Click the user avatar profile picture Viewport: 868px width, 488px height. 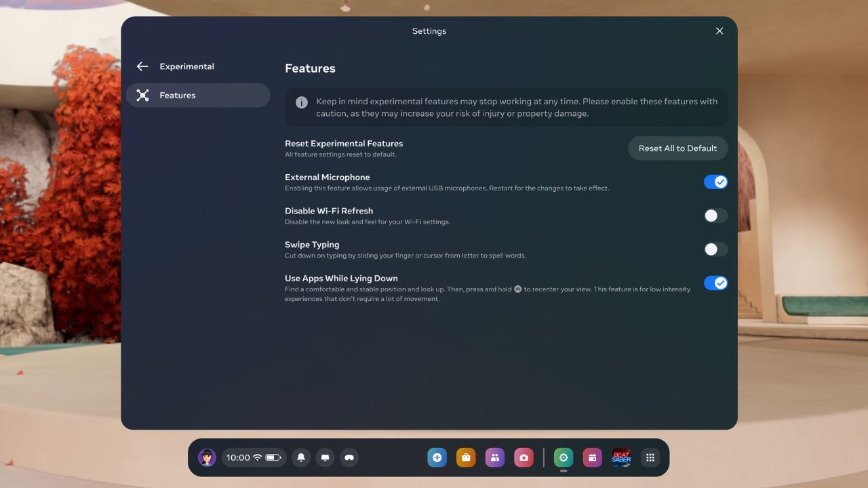tap(207, 457)
